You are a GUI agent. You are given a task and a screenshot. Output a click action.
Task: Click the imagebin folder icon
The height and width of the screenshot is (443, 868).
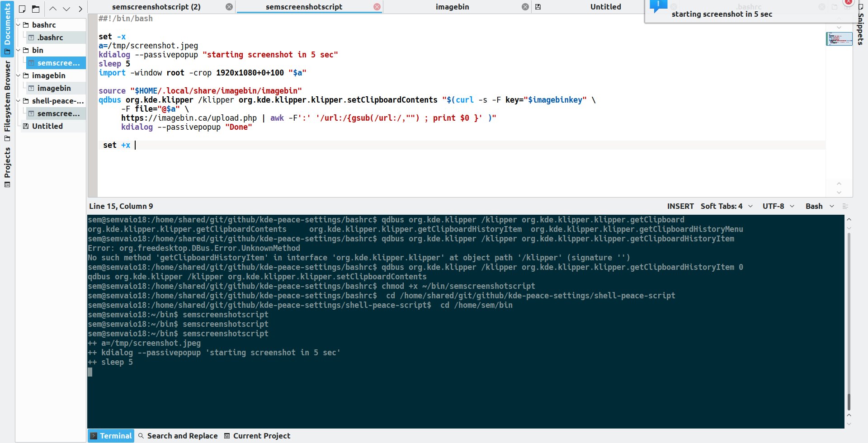click(x=26, y=75)
